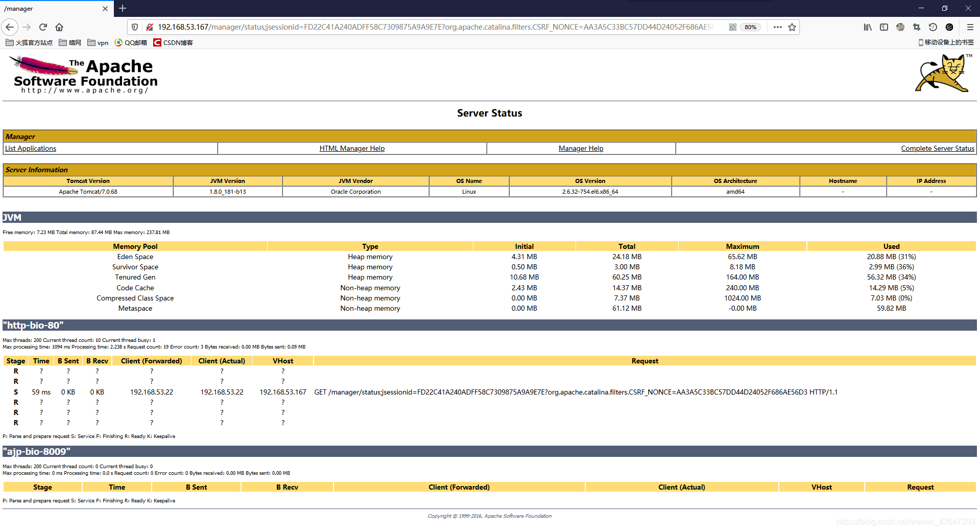
Task: Click the screenshot crop tool icon
Action: pyautogui.click(x=917, y=27)
